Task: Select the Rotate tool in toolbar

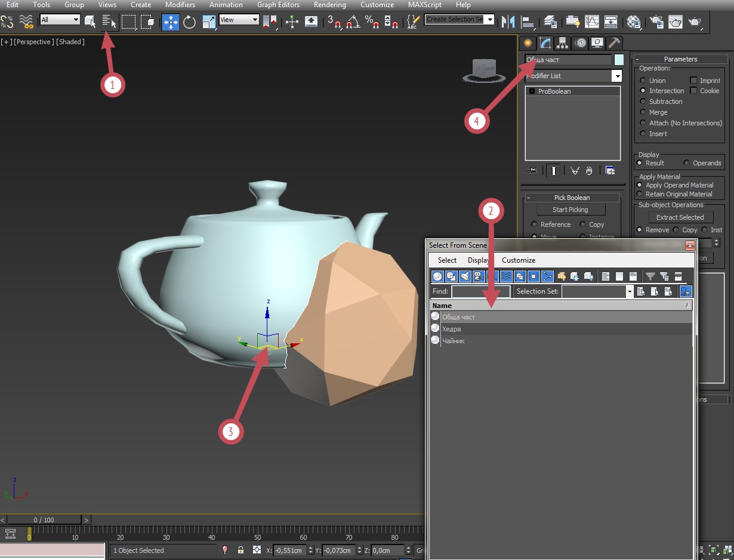Action: [190, 22]
